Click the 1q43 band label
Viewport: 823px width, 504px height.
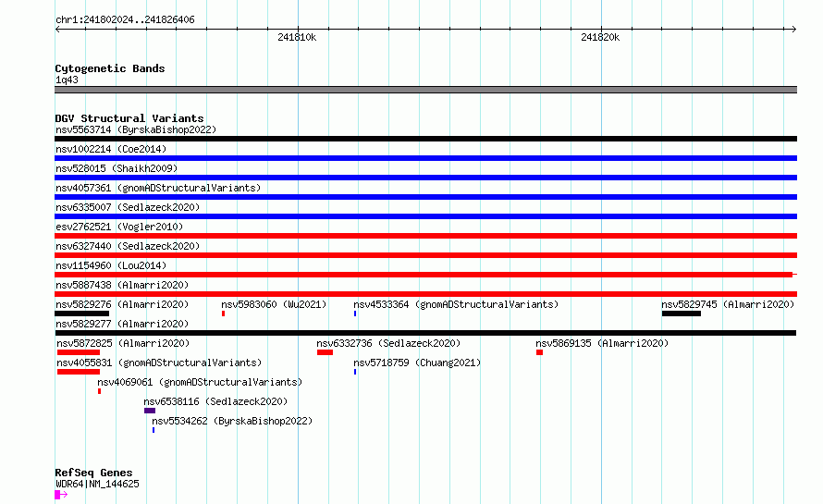click(67, 80)
